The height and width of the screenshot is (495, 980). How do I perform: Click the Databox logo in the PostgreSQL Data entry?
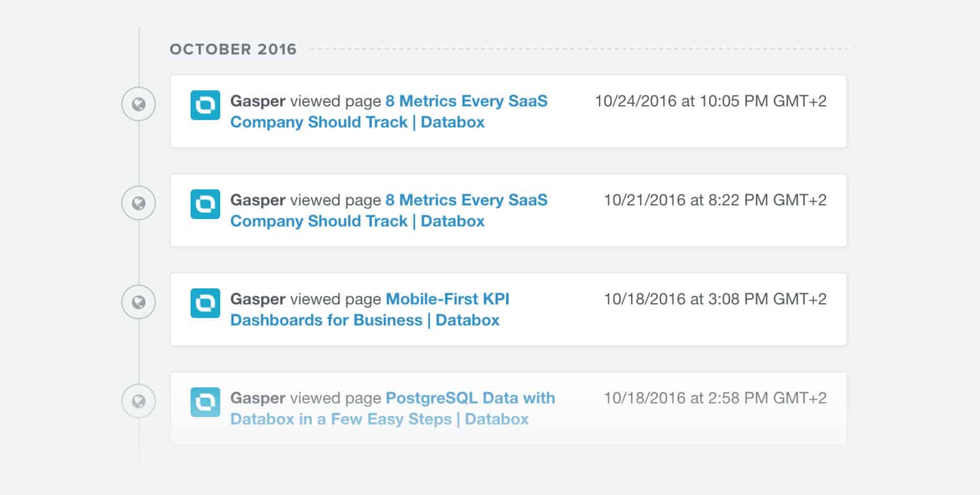pyautogui.click(x=205, y=402)
